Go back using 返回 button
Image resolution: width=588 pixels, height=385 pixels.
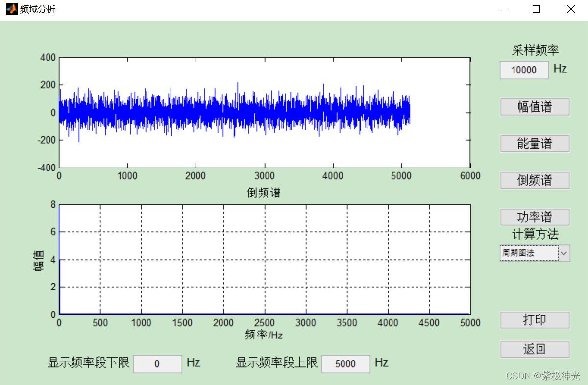(535, 349)
